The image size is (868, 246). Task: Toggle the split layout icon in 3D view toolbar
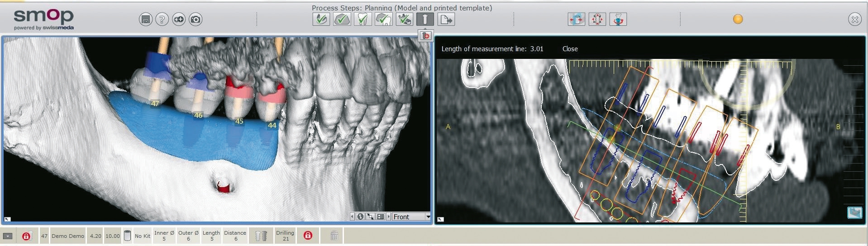pyautogui.click(x=380, y=217)
